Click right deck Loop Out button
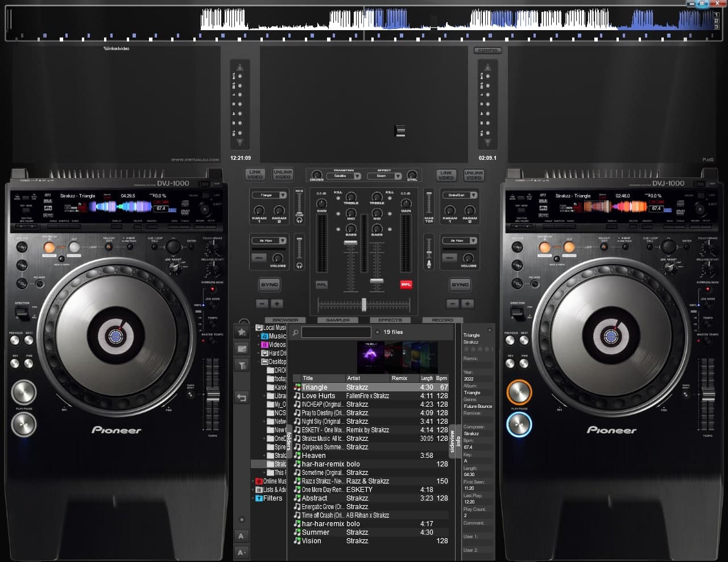The height and width of the screenshot is (562, 728). tap(569, 247)
